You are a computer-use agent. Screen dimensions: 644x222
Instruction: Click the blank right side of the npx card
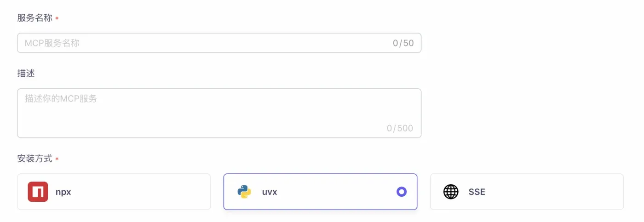point(175,192)
